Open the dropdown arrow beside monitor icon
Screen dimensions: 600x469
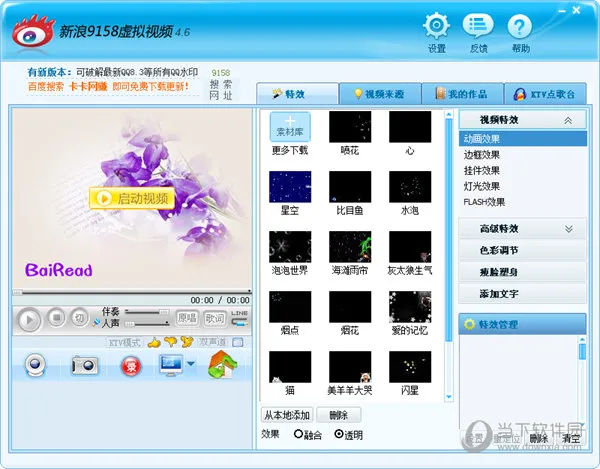(x=191, y=363)
